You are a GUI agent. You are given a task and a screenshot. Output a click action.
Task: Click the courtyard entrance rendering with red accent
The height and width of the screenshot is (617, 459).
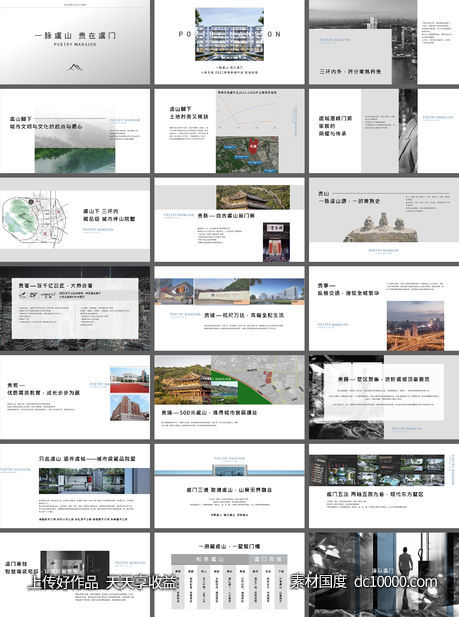pos(94,481)
